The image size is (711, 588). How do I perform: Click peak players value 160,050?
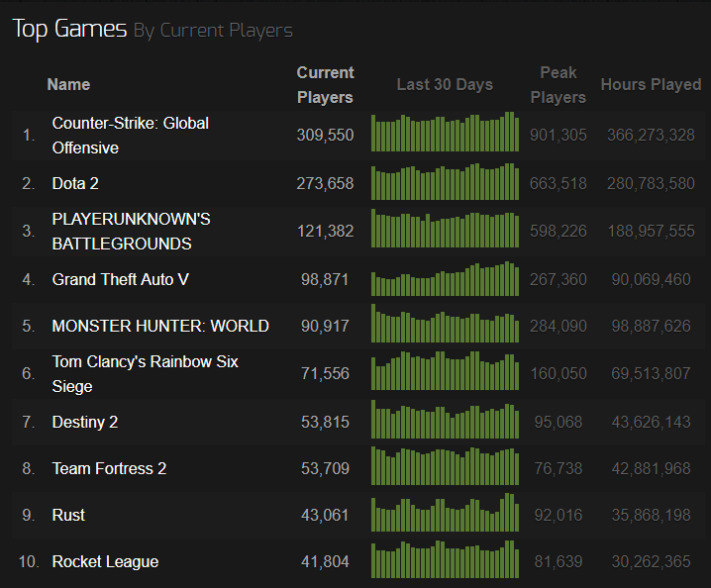click(x=559, y=373)
